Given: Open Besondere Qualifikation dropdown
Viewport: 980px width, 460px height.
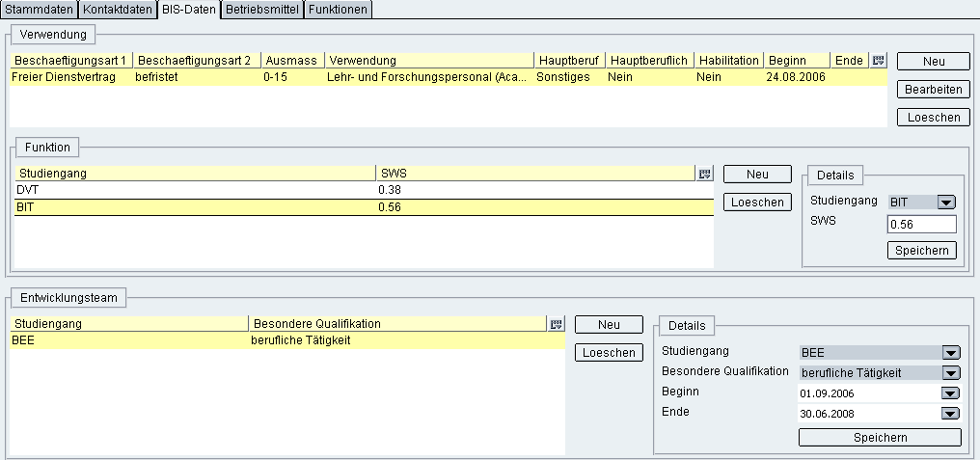Looking at the screenshot, I should (x=952, y=373).
